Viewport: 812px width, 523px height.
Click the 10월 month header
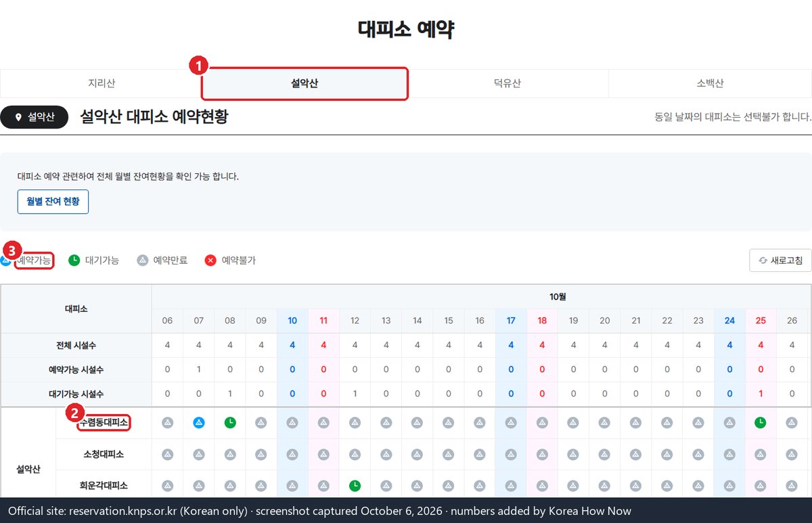[x=558, y=296]
